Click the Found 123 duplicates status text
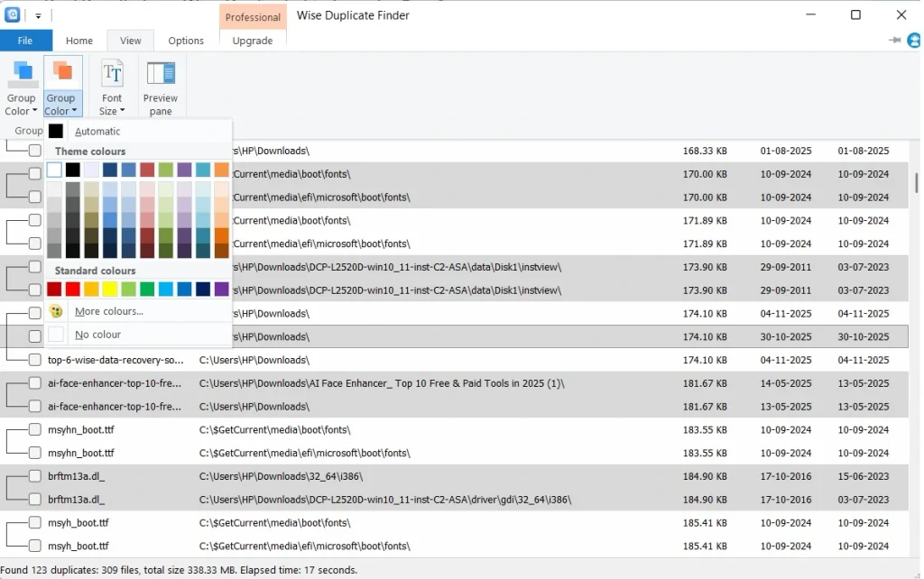924x579 pixels. click(179, 570)
